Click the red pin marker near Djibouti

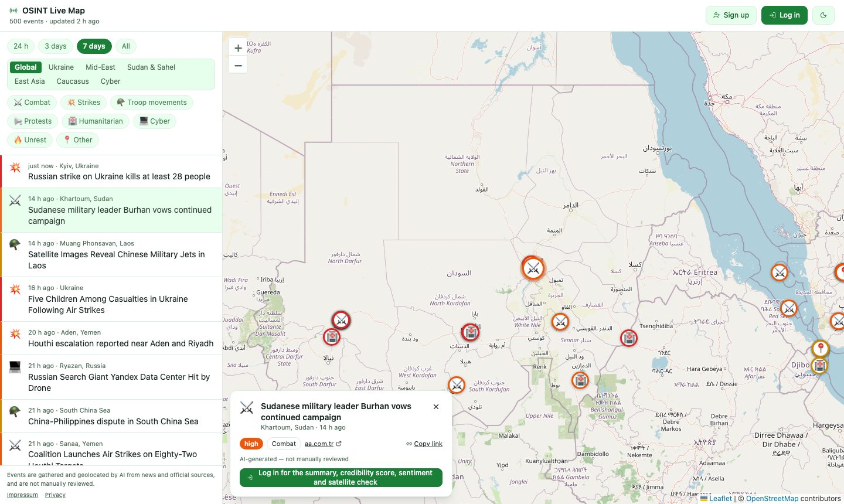pyautogui.click(x=821, y=349)
